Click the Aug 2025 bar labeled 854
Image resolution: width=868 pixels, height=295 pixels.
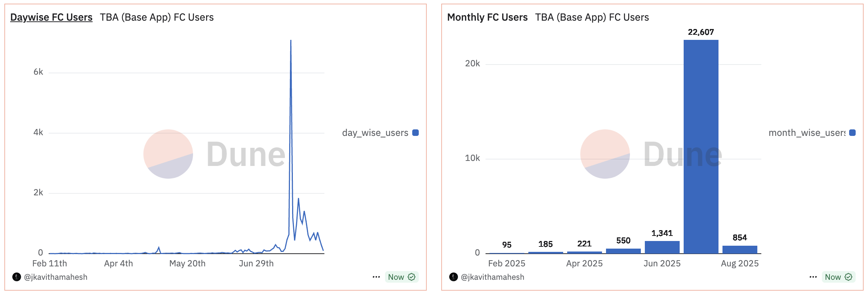[740, 250]
